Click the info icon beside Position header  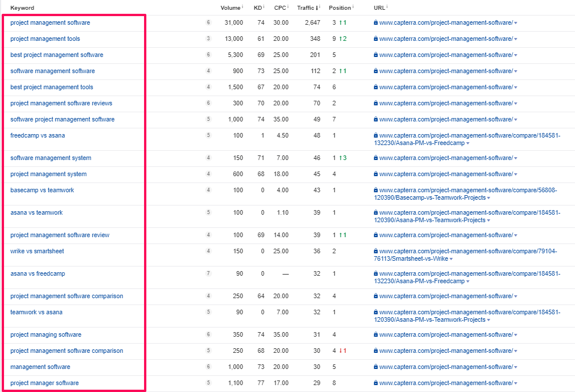353,7
